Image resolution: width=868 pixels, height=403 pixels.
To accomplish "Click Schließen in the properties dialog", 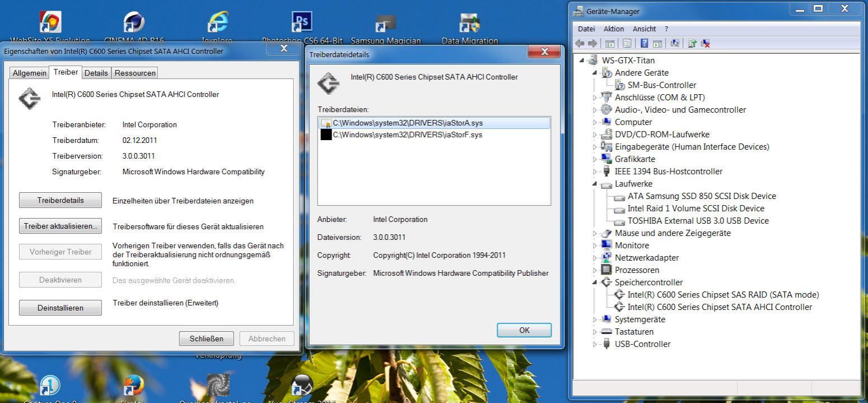I will click(207, 339).
